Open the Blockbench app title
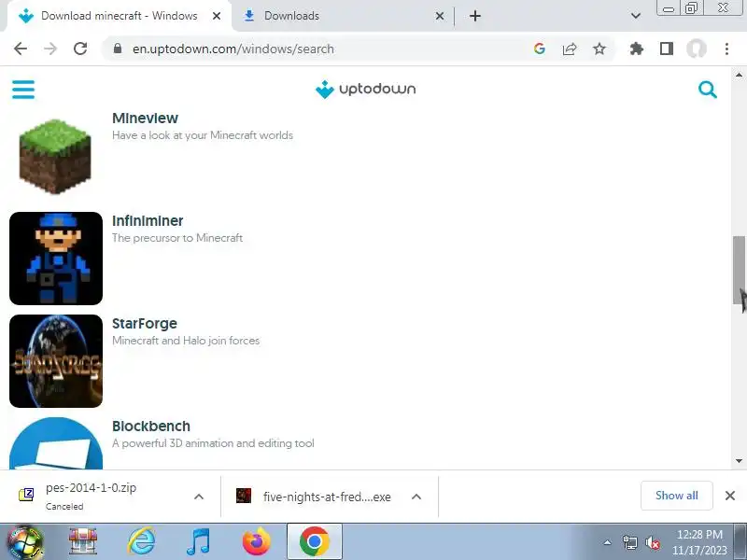Screen dimensions: 747x560 point(151,427)
